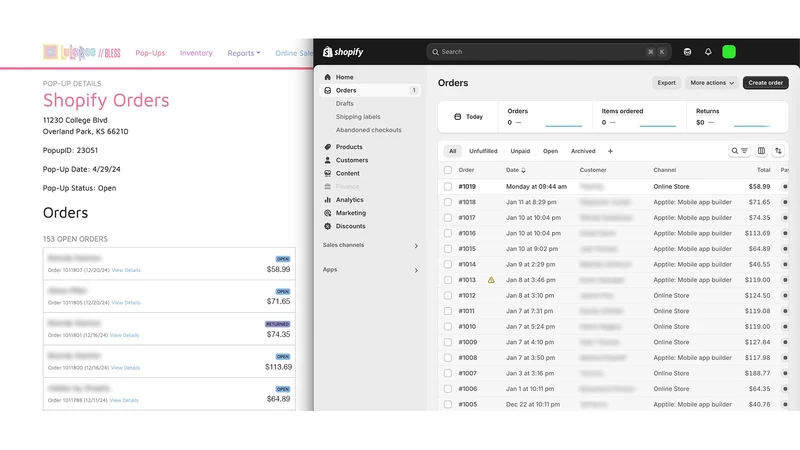The image size is (800, 450).
Task: Click the Orders inbox icon in sidebar
Action: click(328, 90)
